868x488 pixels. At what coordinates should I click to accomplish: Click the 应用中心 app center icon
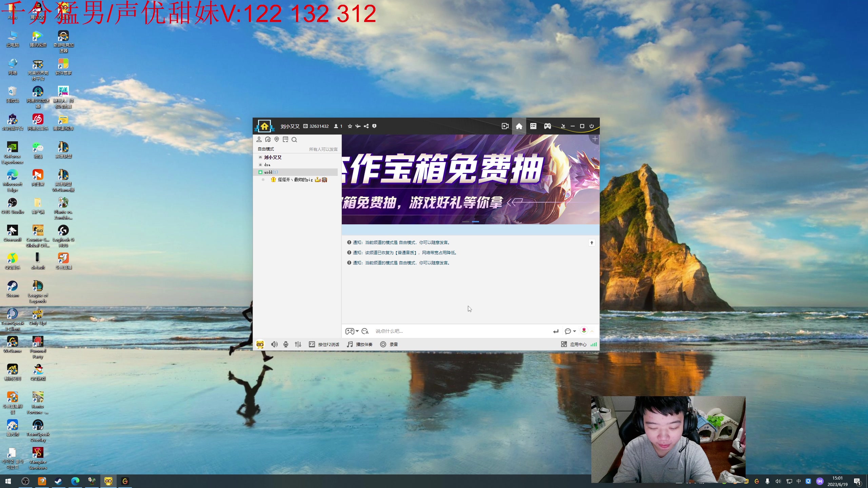(578, 344)
